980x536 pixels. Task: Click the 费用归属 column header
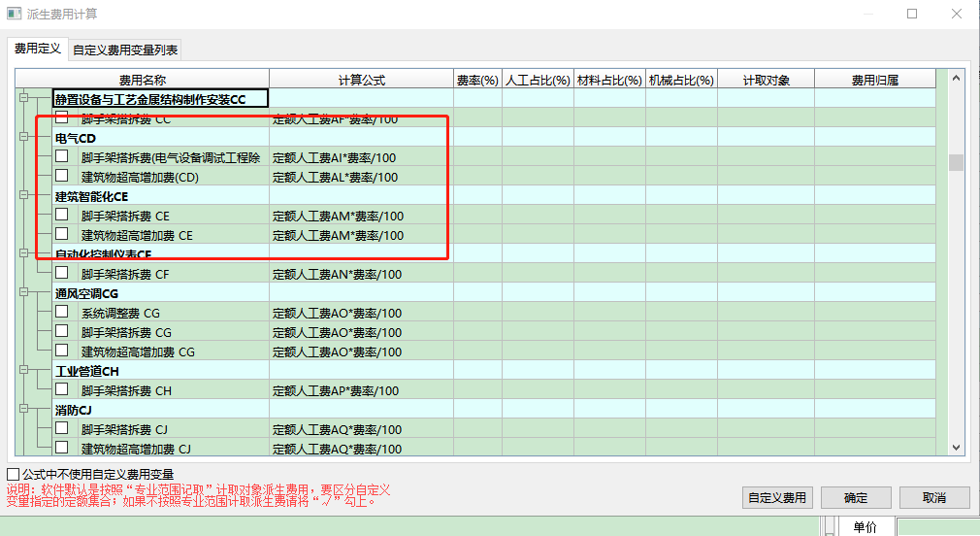coord(875,80)
